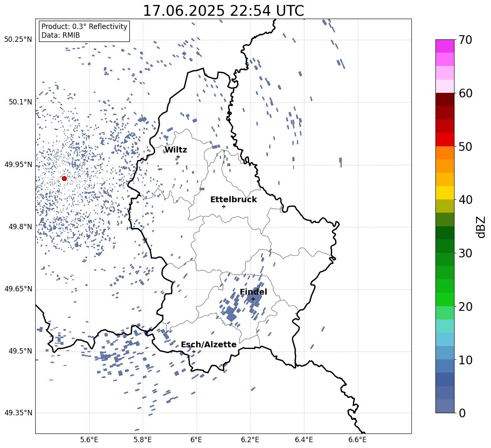Click the 10 colorbar tick label
The image size is (491, 448).
pyautogui.click(x=466, y=360)
